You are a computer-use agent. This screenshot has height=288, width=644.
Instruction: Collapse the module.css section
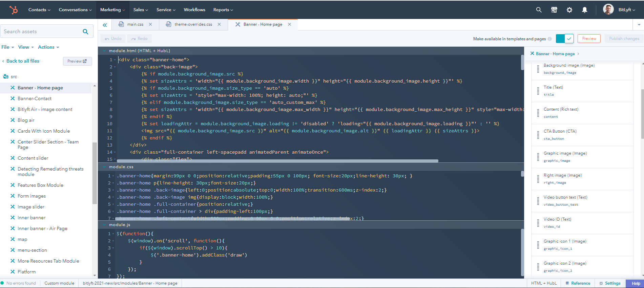click(104, 167)
